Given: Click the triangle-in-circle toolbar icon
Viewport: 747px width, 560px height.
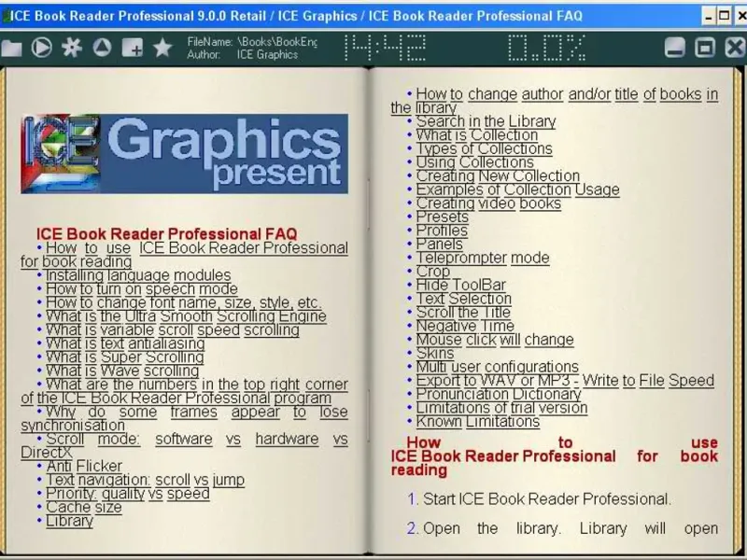Looking at the screenshot, I should 102,48.
